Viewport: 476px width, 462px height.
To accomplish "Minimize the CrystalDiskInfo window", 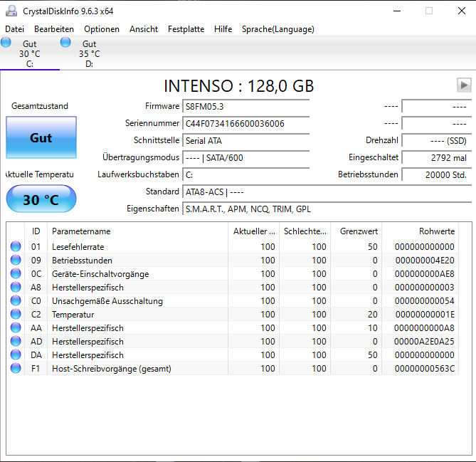I will pyautogui.click(x=397, y=11).
